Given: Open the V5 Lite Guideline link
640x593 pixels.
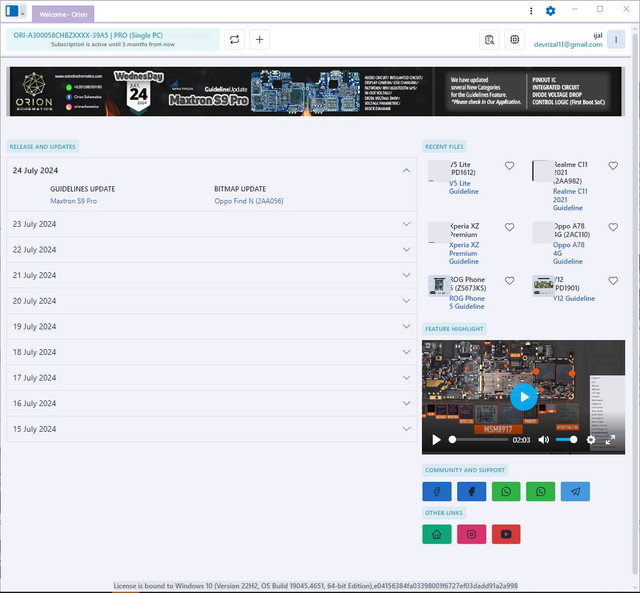Looking at the screenshot, I should click(x=464, y=187).
